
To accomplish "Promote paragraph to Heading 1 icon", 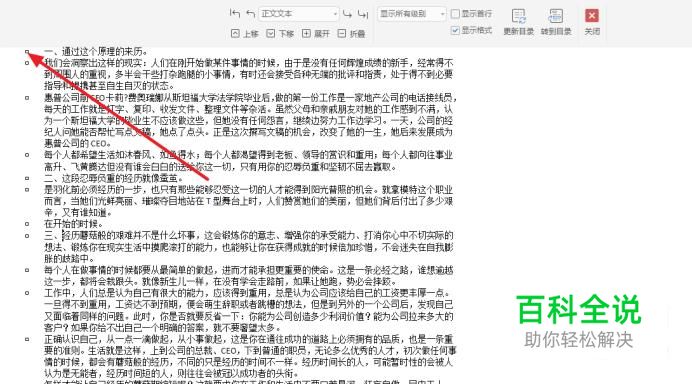I will click(x=235, y=14).
